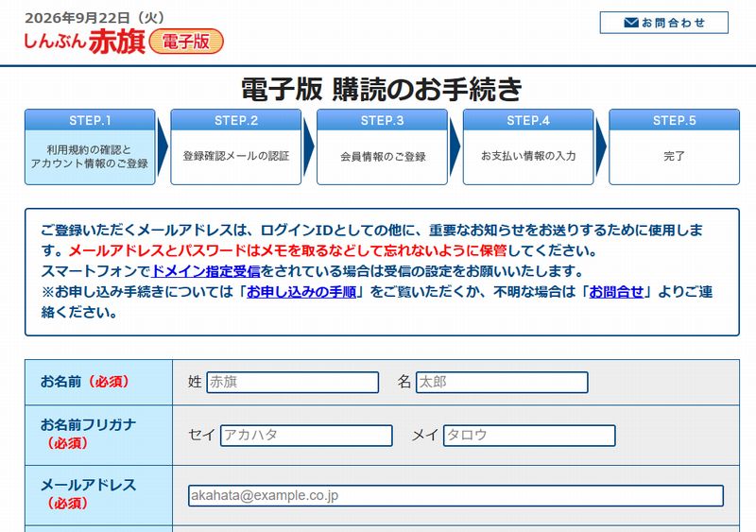Select the STEP.5 完了 step

click(x=674, y=147)
